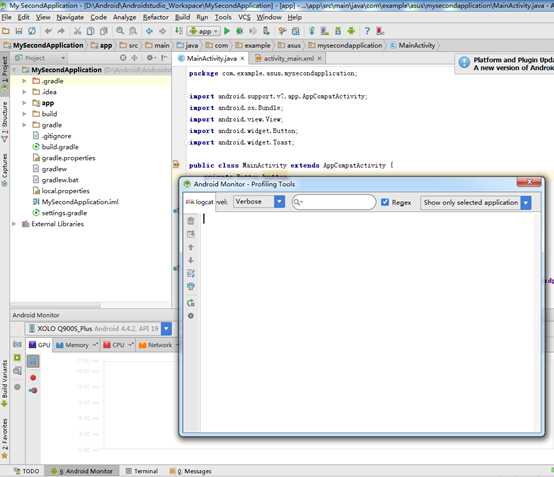Screen dimensions: 554x477
Task: Click the Help question mark icon
Action: point(367,31)
